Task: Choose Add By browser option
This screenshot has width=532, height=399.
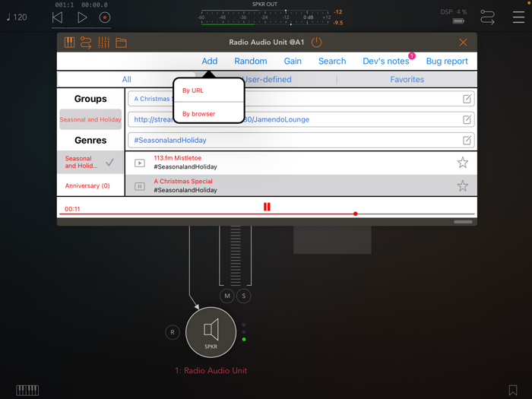Action: coord(209,114)
